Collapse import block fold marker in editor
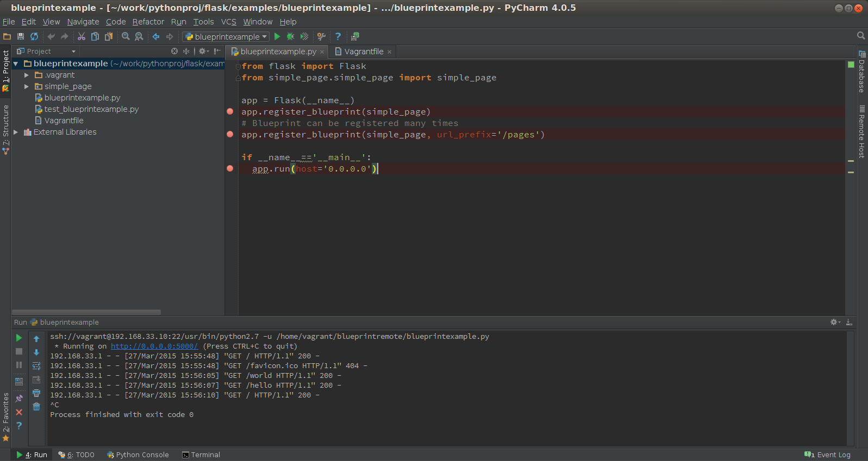This screenshot has width=868, height=461. coord(238,66)
